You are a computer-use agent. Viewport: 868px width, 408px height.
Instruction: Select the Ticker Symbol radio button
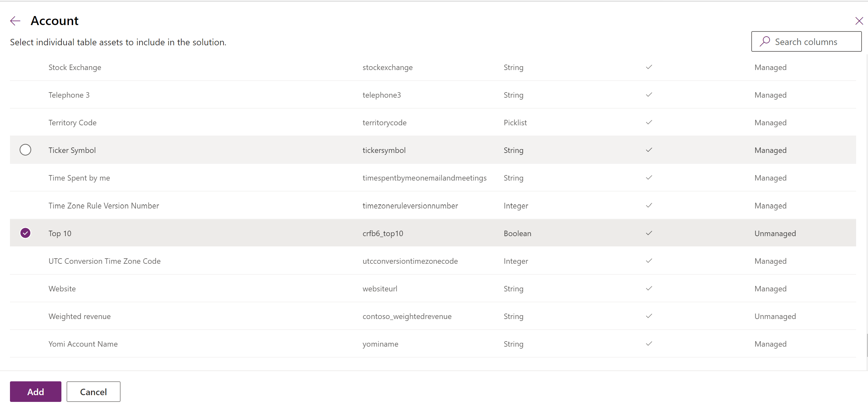point(25,150)
